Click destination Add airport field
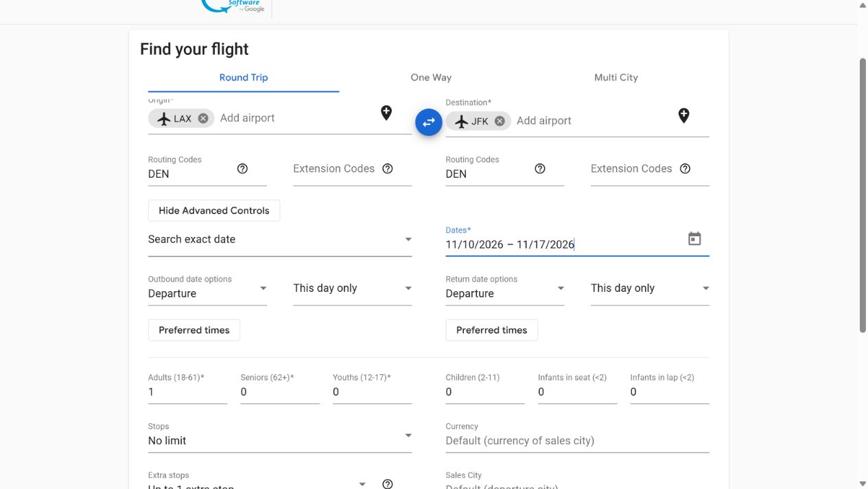The image size is (868, 489). (x=592, y=121)
